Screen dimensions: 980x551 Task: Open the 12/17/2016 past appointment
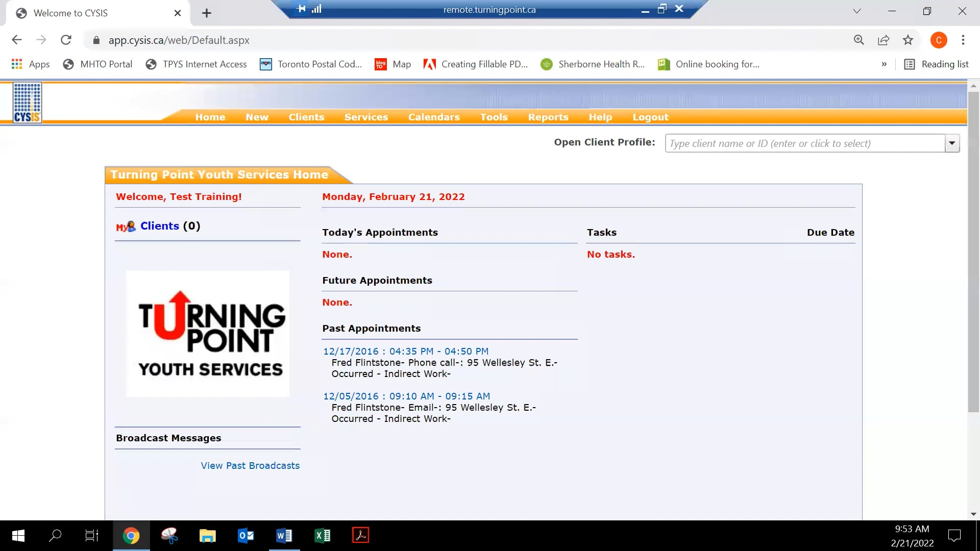(x=406, y=351)
